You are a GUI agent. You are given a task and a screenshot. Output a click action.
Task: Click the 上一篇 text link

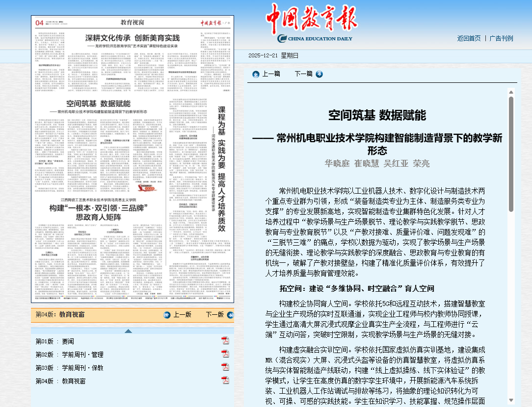tap(271, 74)
